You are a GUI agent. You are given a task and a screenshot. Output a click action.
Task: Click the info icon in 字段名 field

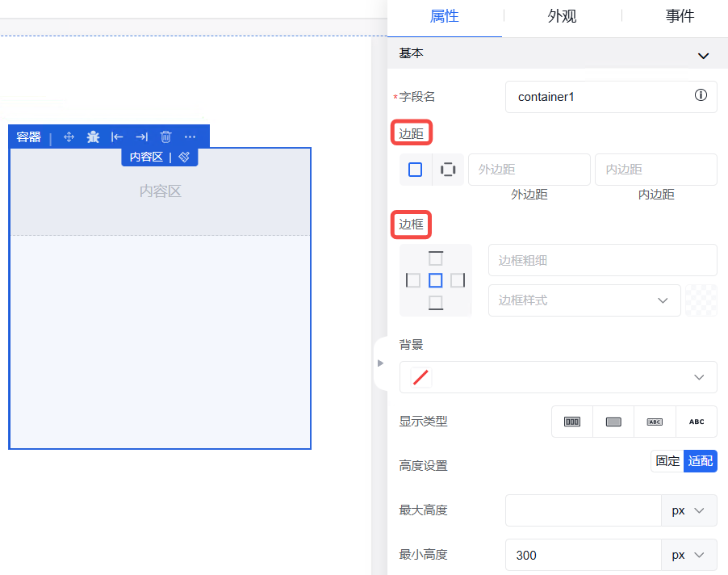[x=701, y=95]
